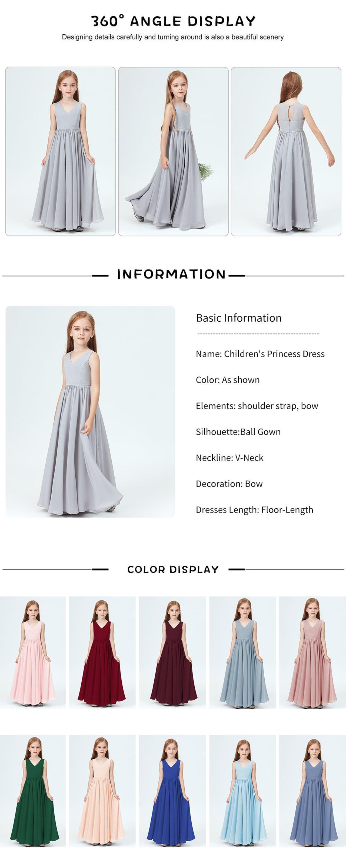Image resolution: width=346 pixels, height=868 pixels.
Task: Select the dark burgundy dress color
Action: pos(172,652)
